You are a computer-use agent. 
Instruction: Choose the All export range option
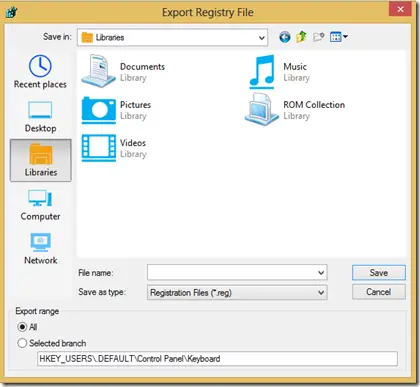pyautogui.click(x=27, y=327)
